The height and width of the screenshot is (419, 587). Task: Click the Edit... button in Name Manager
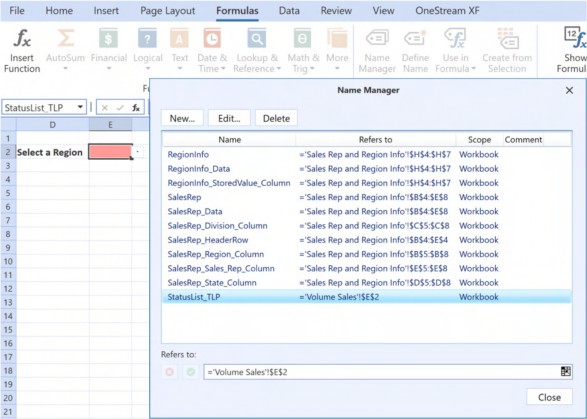pos(229,118)
